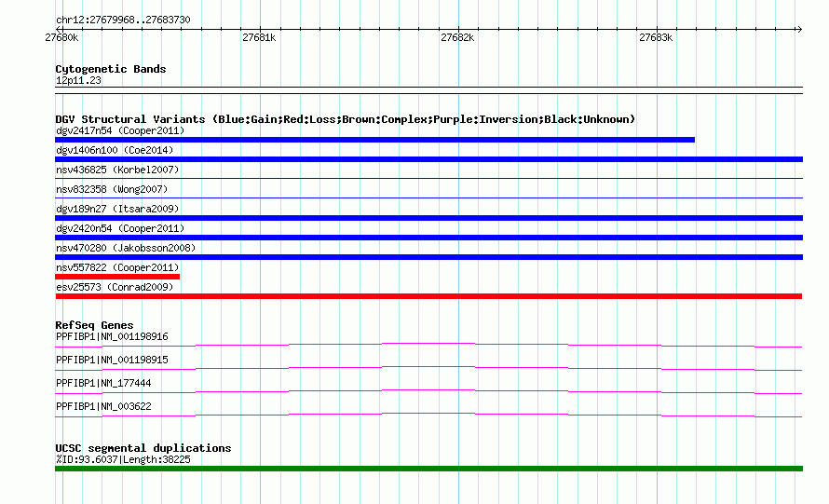This screenshot has height=504, width=829.
Task: Click the blue bar under dgv2420n54
Action: click(428, 238)
